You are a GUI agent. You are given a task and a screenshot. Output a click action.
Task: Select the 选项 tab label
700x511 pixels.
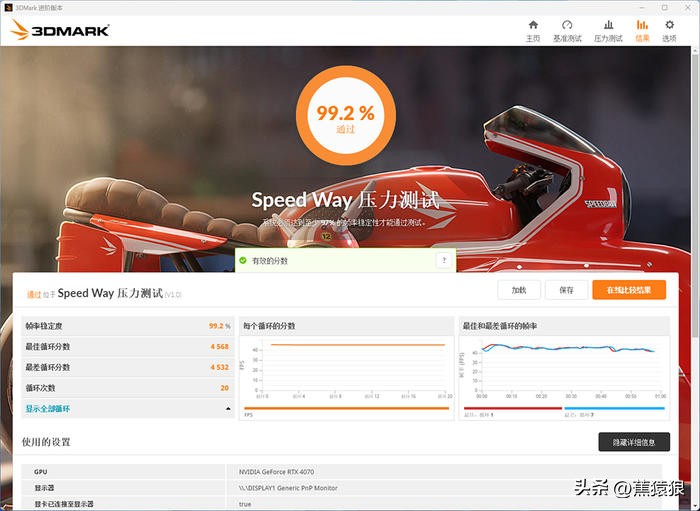tap(669, 39)
